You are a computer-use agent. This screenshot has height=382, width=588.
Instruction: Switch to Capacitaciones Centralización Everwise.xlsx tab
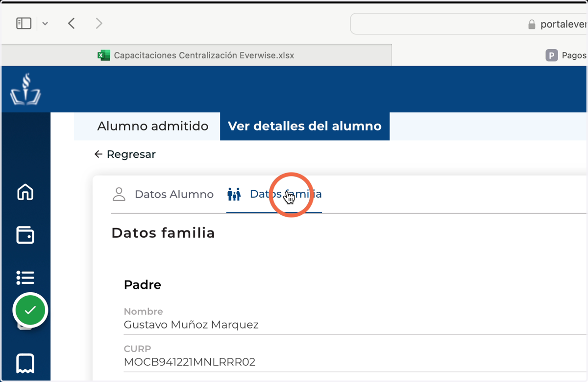[196, 55]
